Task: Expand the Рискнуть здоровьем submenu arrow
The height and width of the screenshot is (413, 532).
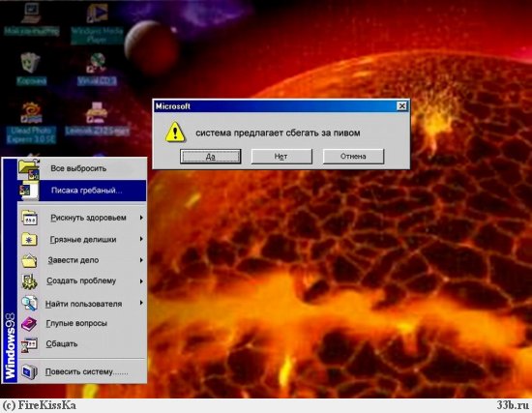Action: point(141,218)
